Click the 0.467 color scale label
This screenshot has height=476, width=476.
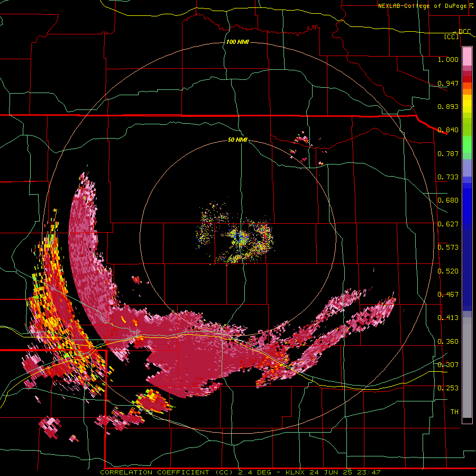pos(448,295)
